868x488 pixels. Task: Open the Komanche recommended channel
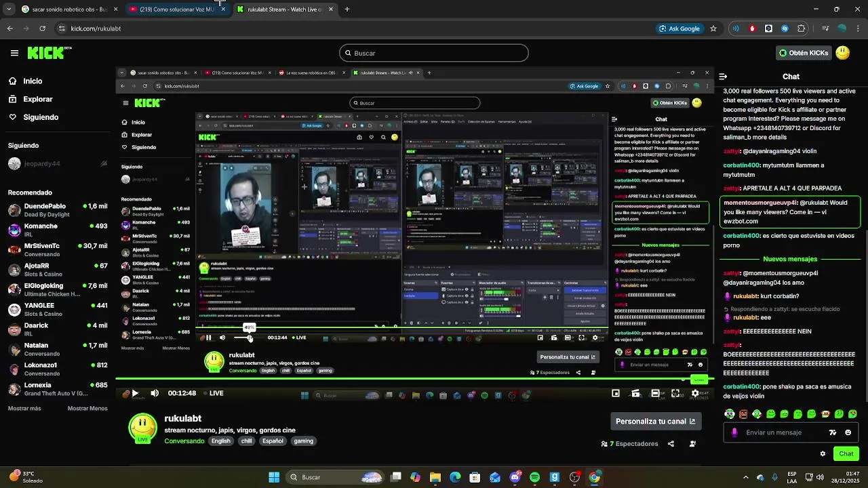point(57,230)
